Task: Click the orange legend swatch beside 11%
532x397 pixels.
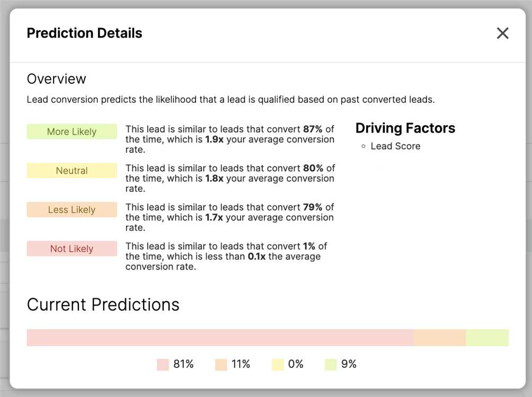Action: click(x=221, y=364)
